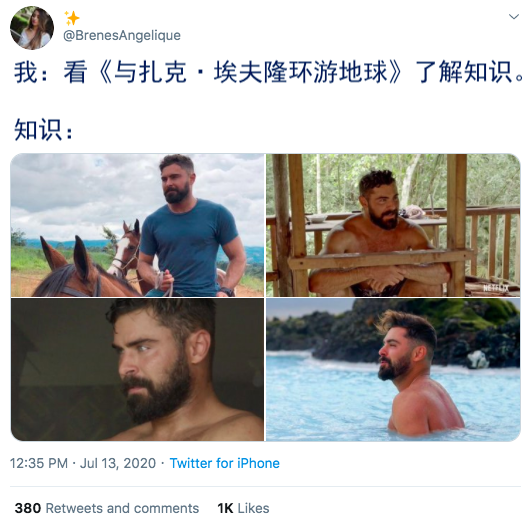530x525 pixels.
Task: View 380 Retweets and comments
Action: tap(107, 508)
